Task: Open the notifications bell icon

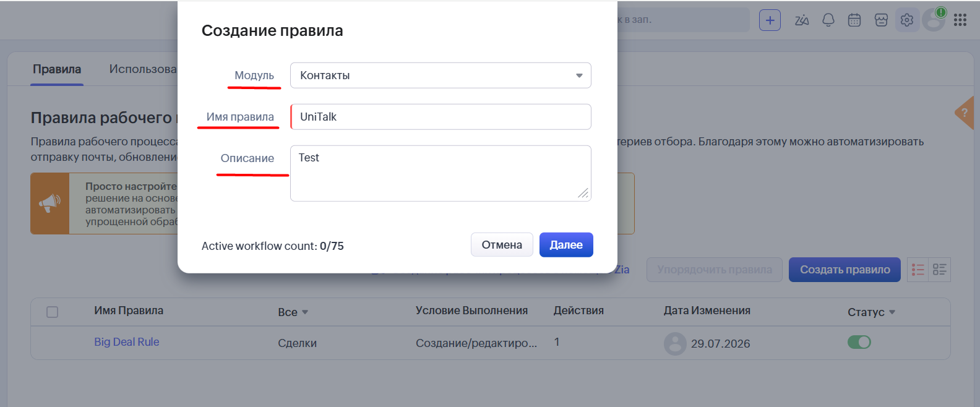Action: (828, 20)
